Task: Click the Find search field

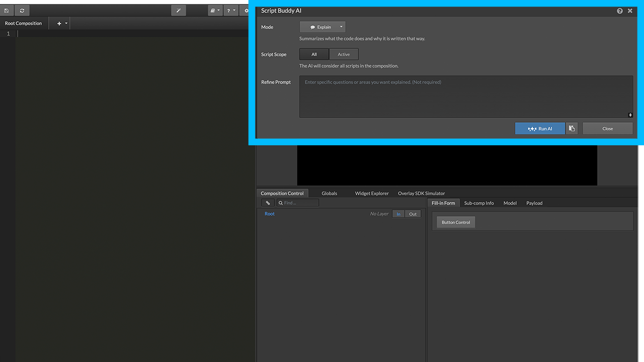Action: point(297,203)
